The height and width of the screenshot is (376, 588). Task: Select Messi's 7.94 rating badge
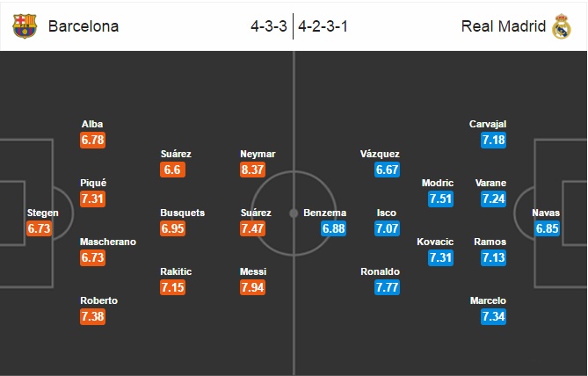coord(252,287)
